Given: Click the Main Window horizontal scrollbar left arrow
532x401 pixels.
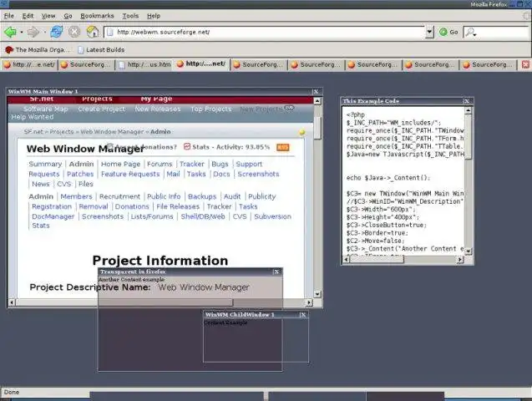Looking at the screenshot, I should pos(12,302).
